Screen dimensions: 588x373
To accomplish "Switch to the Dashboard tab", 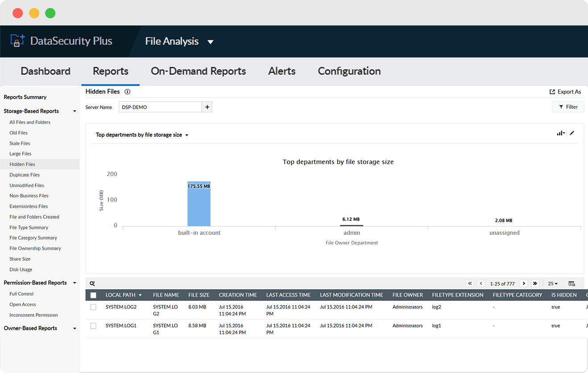I will pos(46,71).
